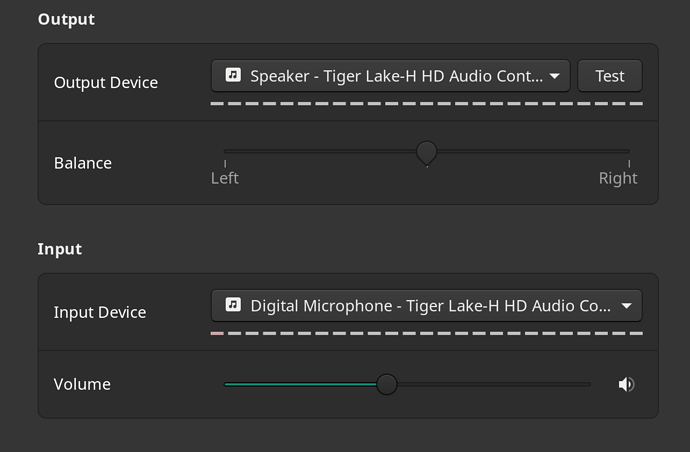Open the Speaker - Tiger Lake-H output selector
This screenshot has width=690, height=452.
click(x=391, y=76)
